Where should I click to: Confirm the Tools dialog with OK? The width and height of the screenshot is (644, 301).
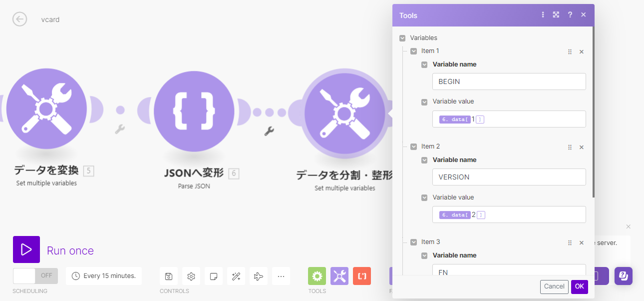579,286
